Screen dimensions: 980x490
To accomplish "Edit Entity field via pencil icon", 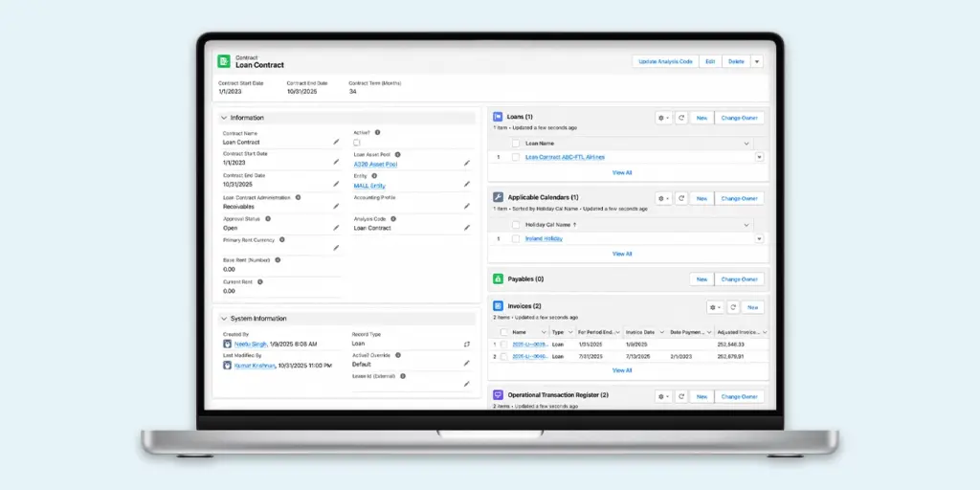I will [467, 185].
